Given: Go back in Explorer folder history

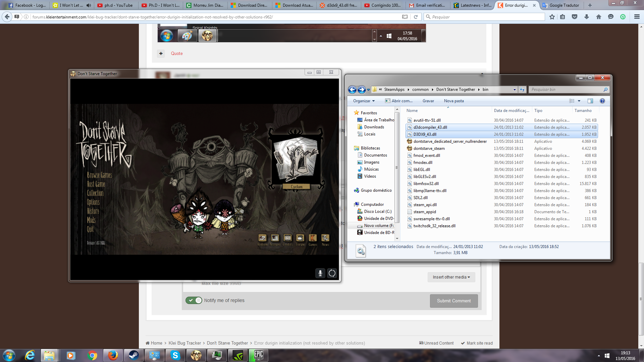Looking at the screenshot, I should point(352,89).
